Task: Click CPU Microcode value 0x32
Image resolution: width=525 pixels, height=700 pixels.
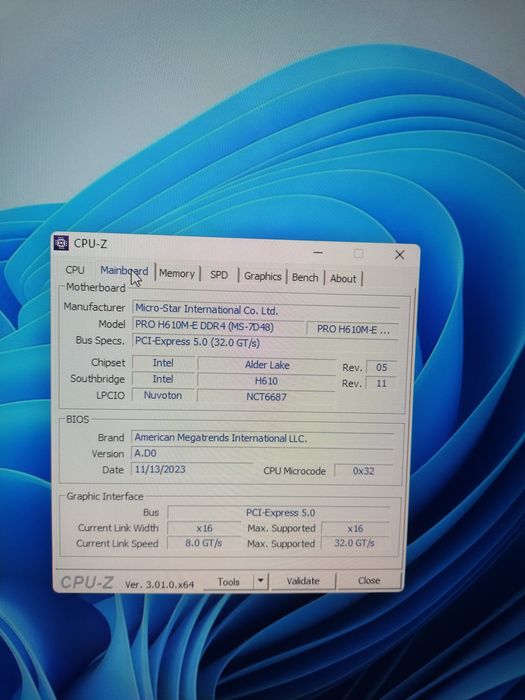Action: tap(363, 471)
